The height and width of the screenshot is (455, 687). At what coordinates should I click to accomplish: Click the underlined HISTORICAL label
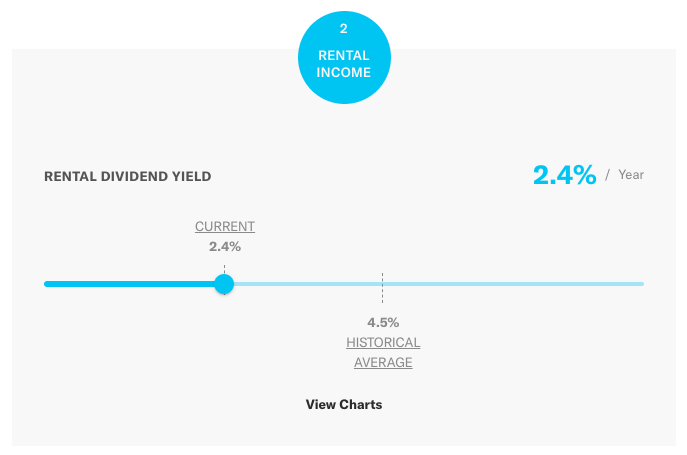tap(383, 343)
